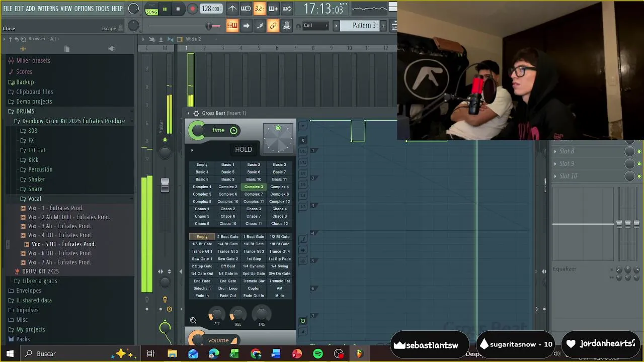This screenshot has height=362, width=644.
Task: Expand the Gross Beat plugin menu arrow
Action: (x=189, y=113)
